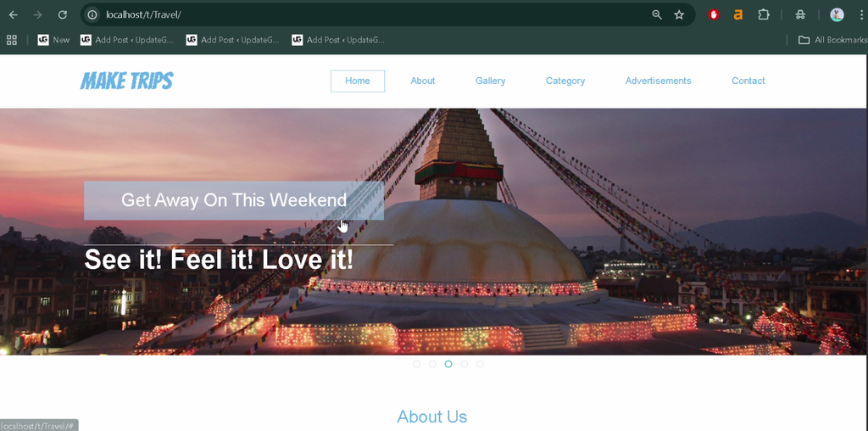868x431 pixels.
Task: Click the 'About Us' heading
Action: 431,417
